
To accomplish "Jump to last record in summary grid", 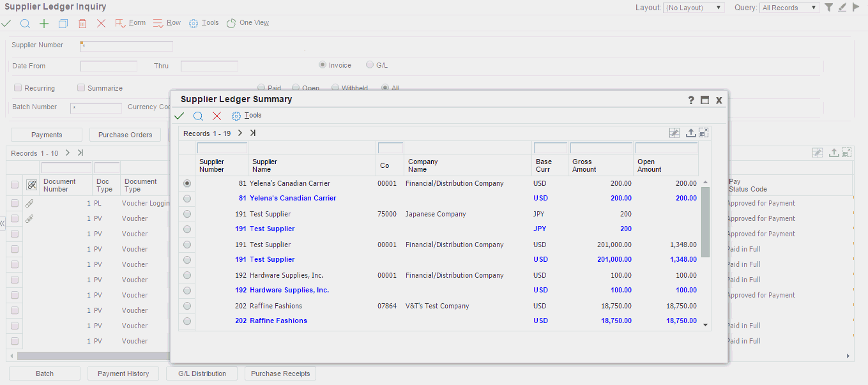I will tap(253, 133).
